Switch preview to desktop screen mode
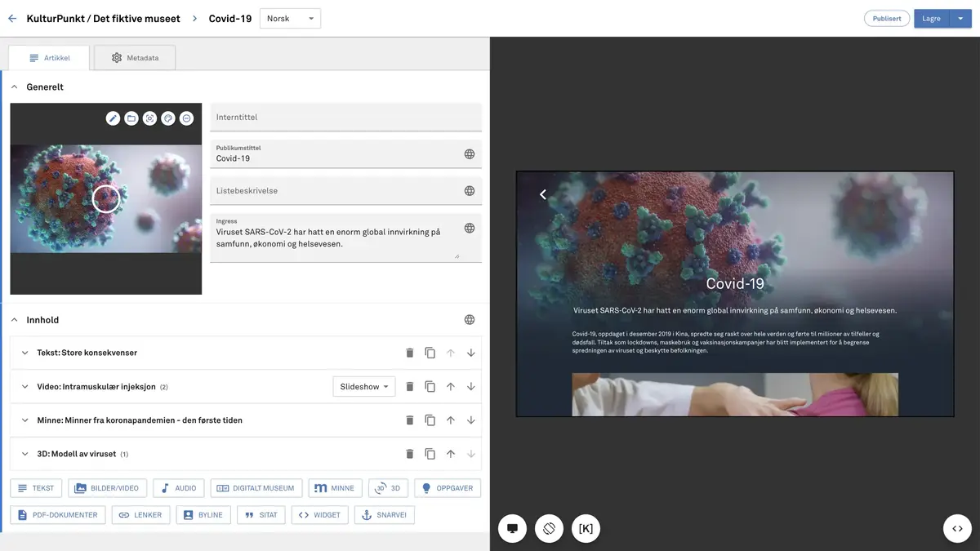This screenshot has height=551, width=980. (513, 528)
